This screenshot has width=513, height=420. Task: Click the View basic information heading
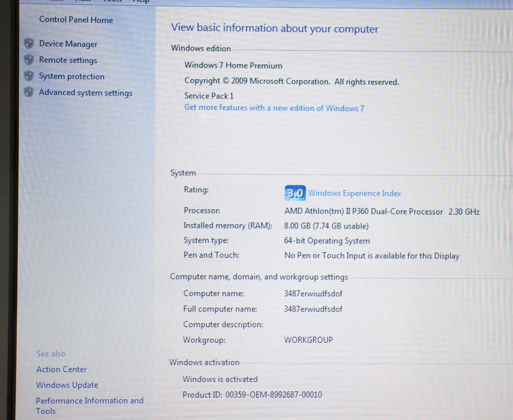coord(274,28)
